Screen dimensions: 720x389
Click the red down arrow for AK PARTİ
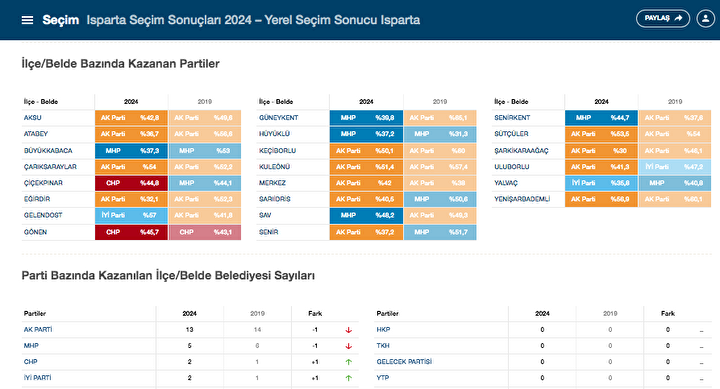point(349,330)
